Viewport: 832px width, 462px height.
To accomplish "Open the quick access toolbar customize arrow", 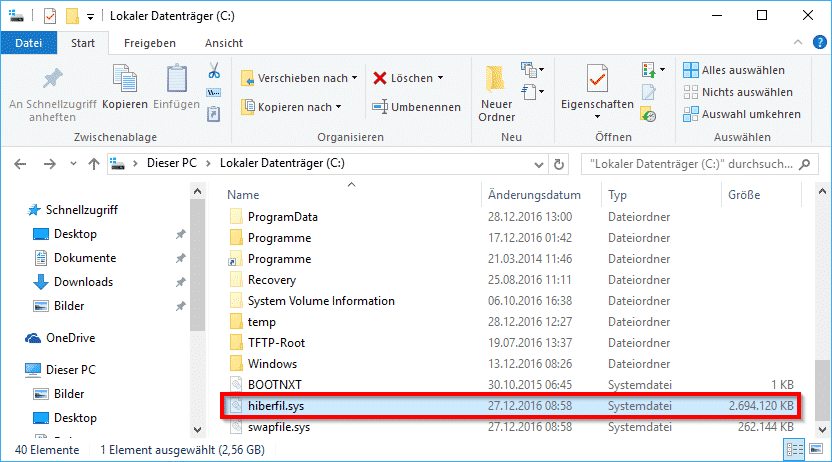I will point(91,18).
